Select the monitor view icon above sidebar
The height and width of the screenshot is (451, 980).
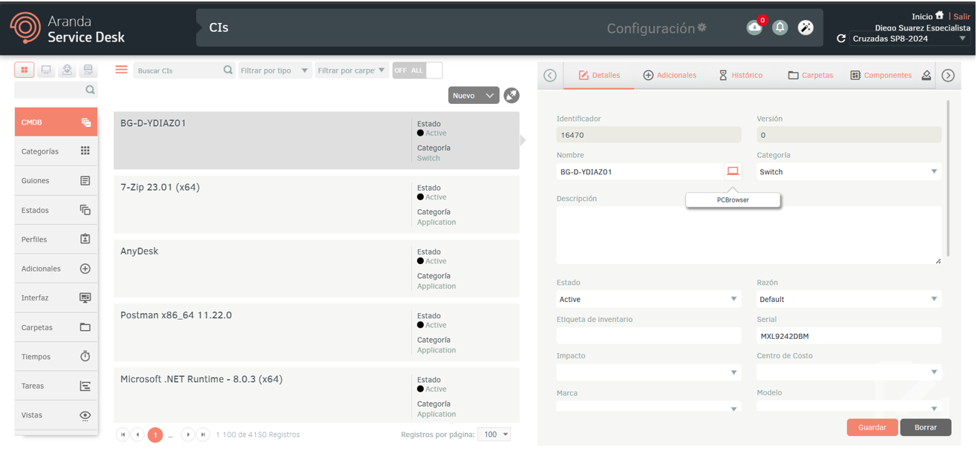pos(46,70)
